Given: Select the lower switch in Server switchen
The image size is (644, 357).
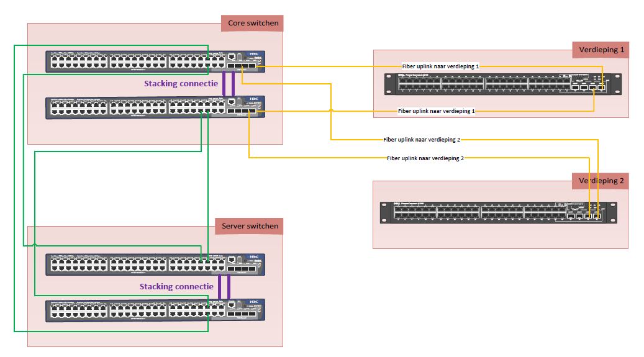Looking at the screenshot, I should pos(155,310).
